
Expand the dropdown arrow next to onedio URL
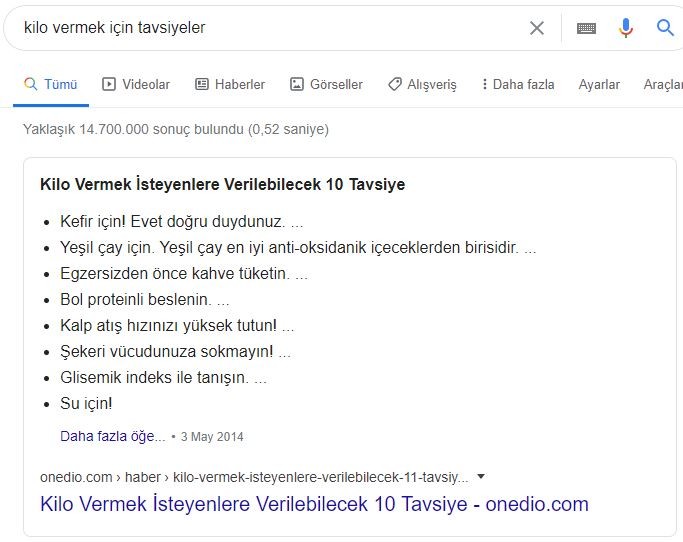[481, 476]
